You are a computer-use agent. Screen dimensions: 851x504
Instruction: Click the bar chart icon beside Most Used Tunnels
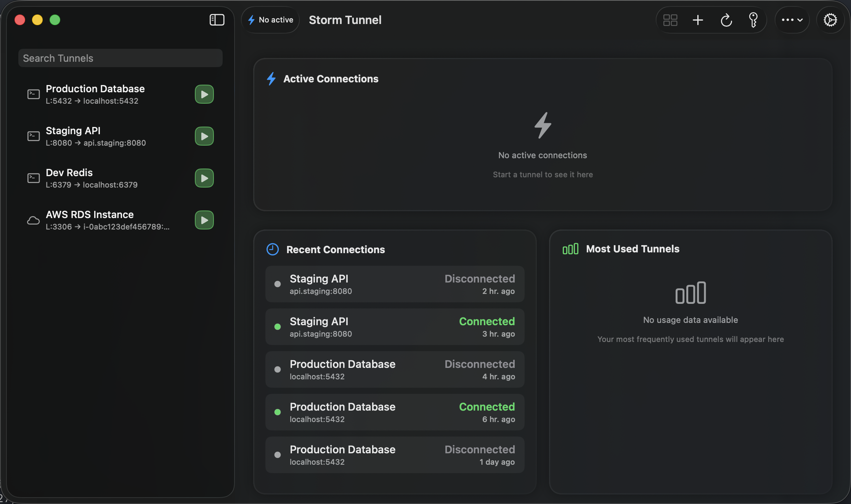pos(570,249)
